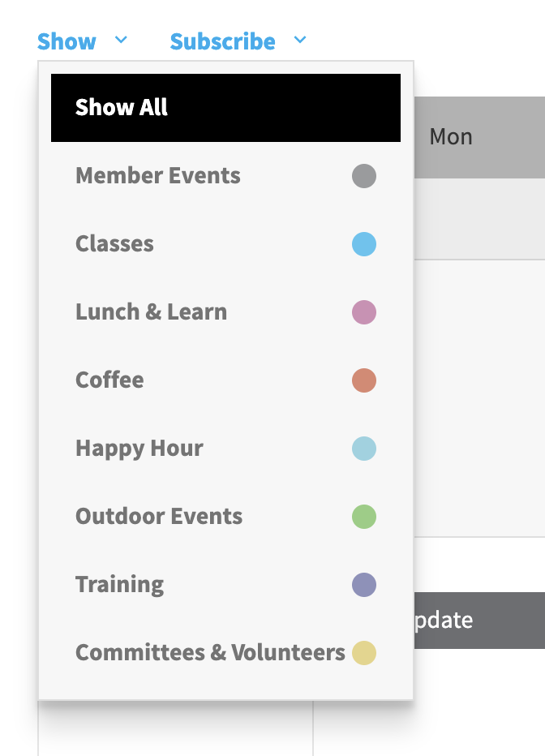Click the pink Lunch & Learn dot

(x=364, y=312)
